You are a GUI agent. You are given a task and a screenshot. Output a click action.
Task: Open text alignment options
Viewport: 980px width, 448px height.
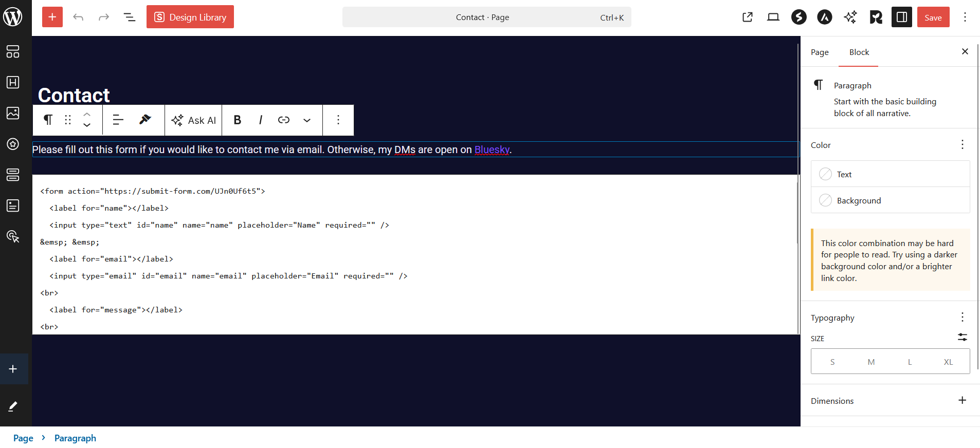(x=118, y=120)
